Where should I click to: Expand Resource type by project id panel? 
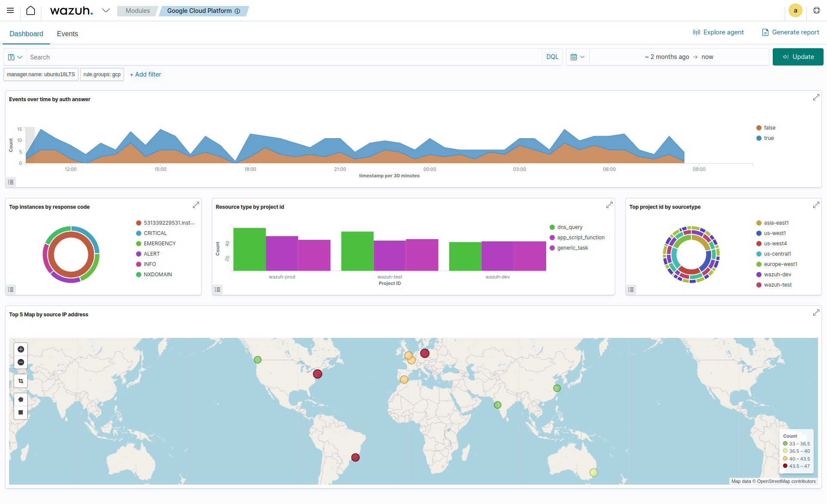pos(609,205)
